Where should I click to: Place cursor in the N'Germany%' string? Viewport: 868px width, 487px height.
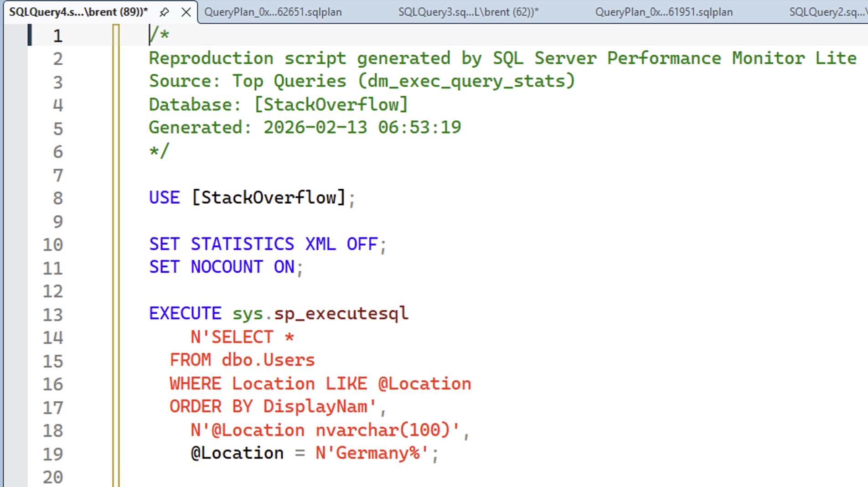coord(372,453)
